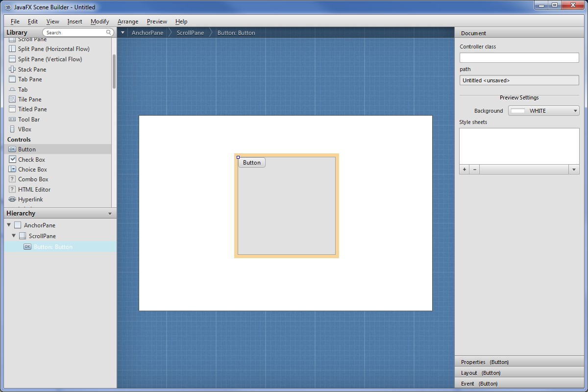Collapse the ScrollPane node in Hierarchy
588x392 pixels.
14,236
